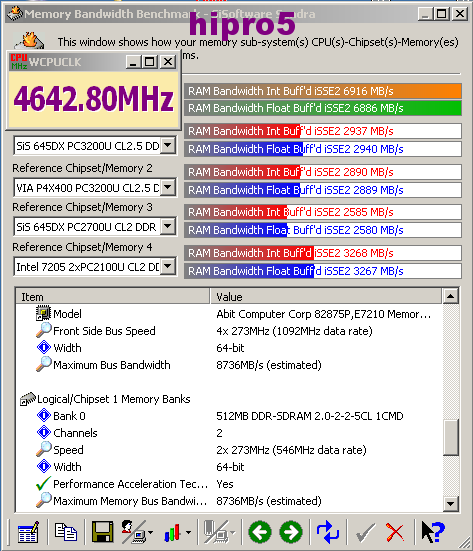The height and width of the screenshot is (551, 473).
Task: Click the blue diamond icon beside Bank 0
Action: click(x=44, y=415)
